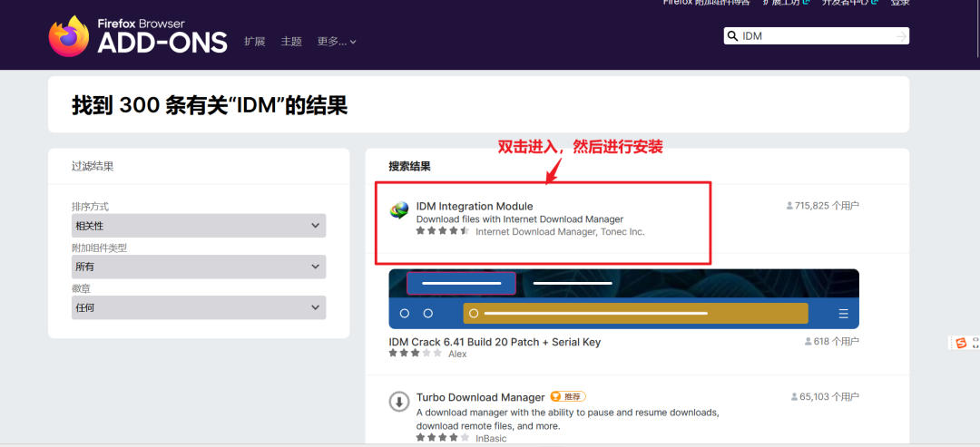Click Turbo Download Manager description text
980x447 pixels.
[x=567, y=420]
